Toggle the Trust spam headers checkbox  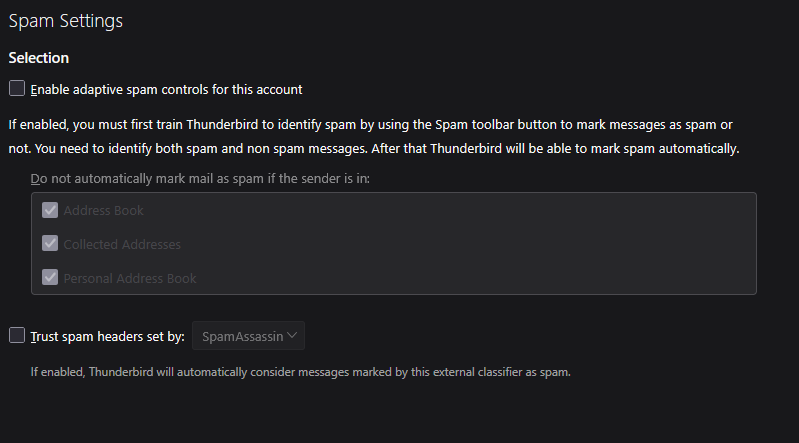click(17, 336)
